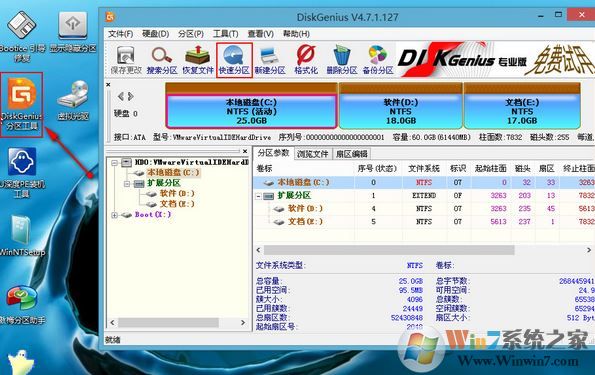
Task: Select the Format (格式化) toolbar icon
Action: point(306,60)
